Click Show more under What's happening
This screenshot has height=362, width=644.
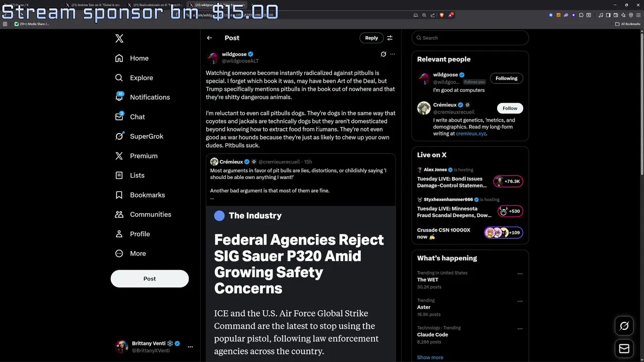tap(430, 357)
